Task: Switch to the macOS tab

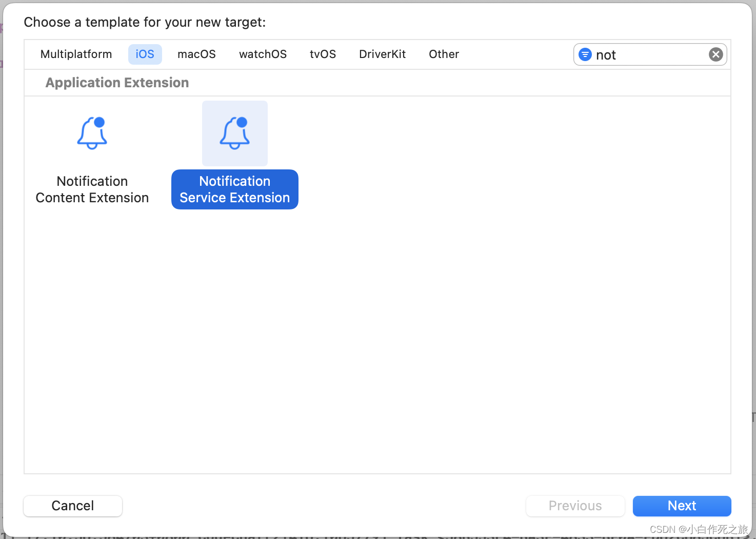Action: click(x=197, y=54)
